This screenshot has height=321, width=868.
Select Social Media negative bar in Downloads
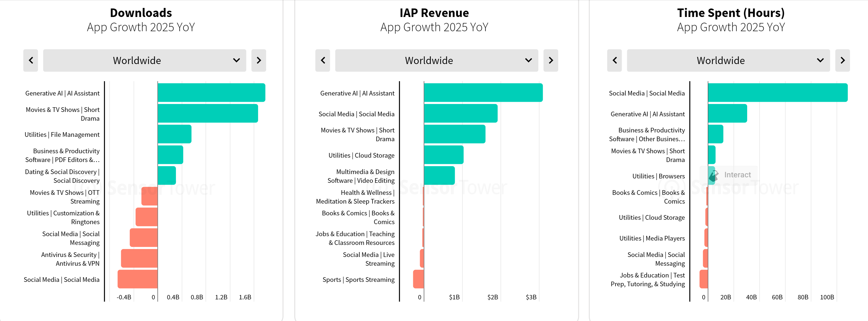(138, 279)
